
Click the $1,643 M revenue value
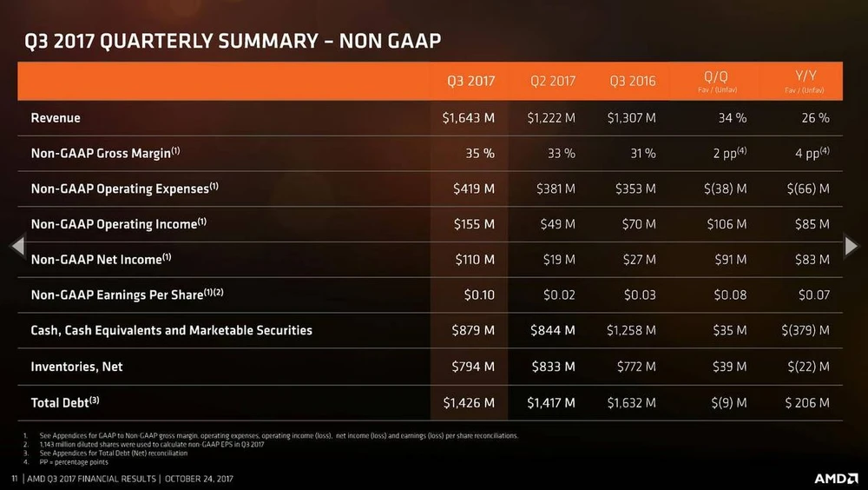tap(469, 118)
